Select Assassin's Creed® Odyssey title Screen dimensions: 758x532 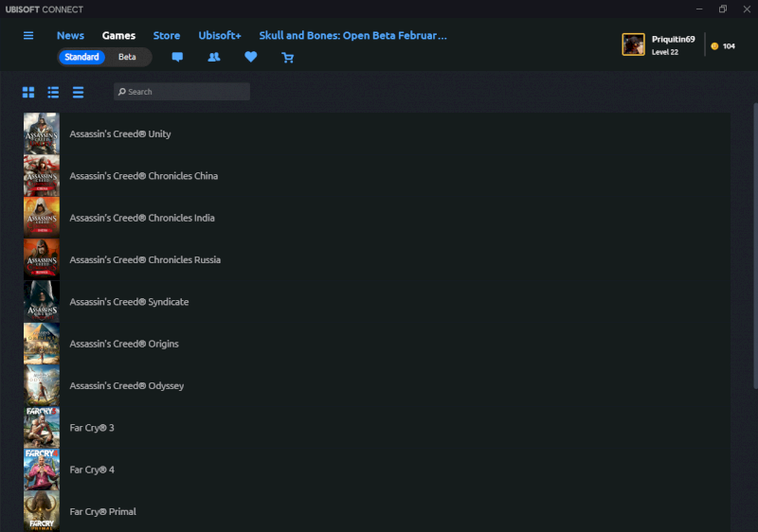(127, 386)
